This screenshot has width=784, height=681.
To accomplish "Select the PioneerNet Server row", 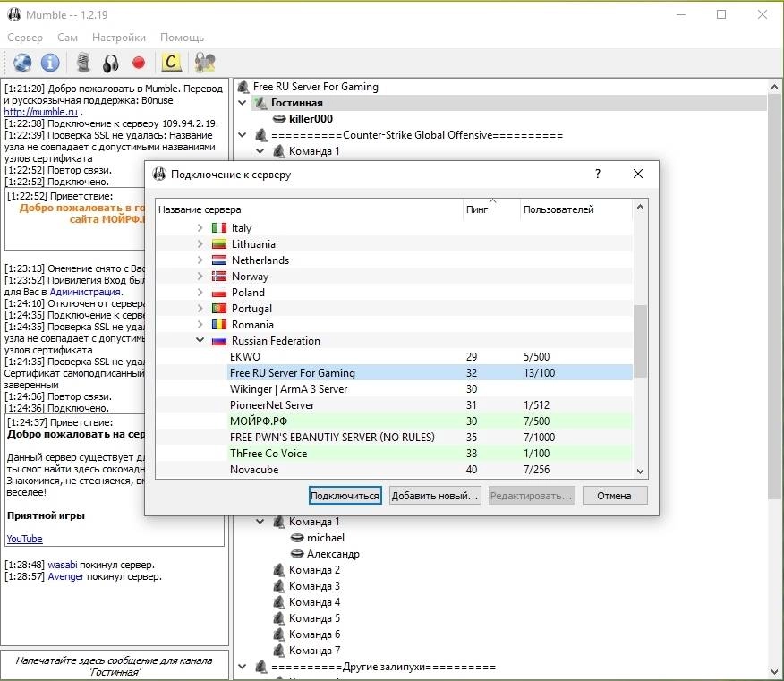I will [394, 405].
